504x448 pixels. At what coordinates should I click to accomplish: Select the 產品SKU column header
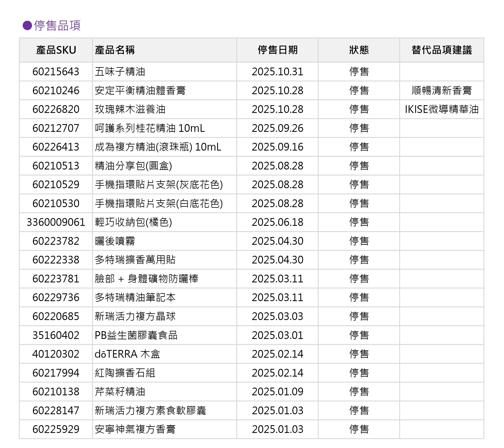56,50
